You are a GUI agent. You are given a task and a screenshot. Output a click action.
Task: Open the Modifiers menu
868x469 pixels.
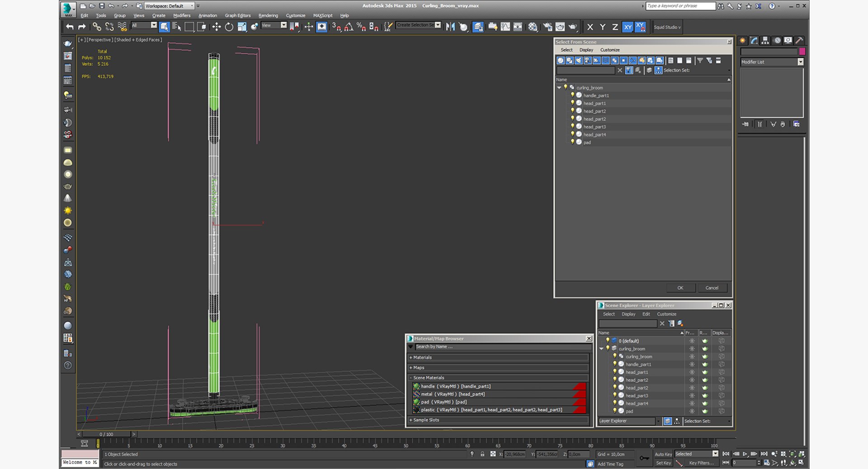(182, 15)
